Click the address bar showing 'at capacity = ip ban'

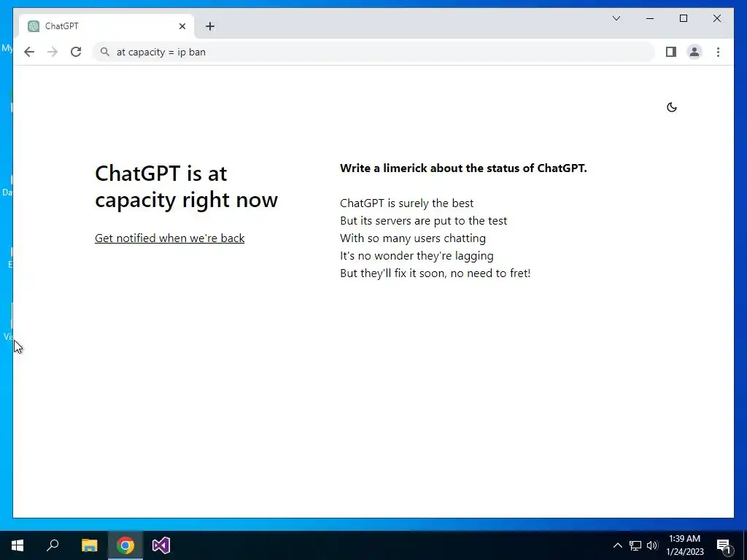tap(373, 52)
